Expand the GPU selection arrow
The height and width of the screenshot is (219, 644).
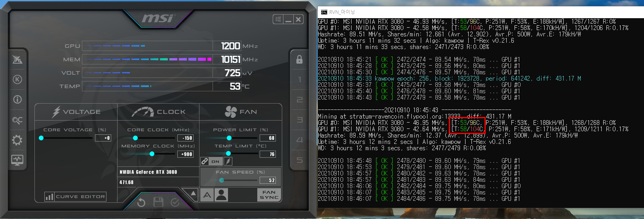point(193,194)
